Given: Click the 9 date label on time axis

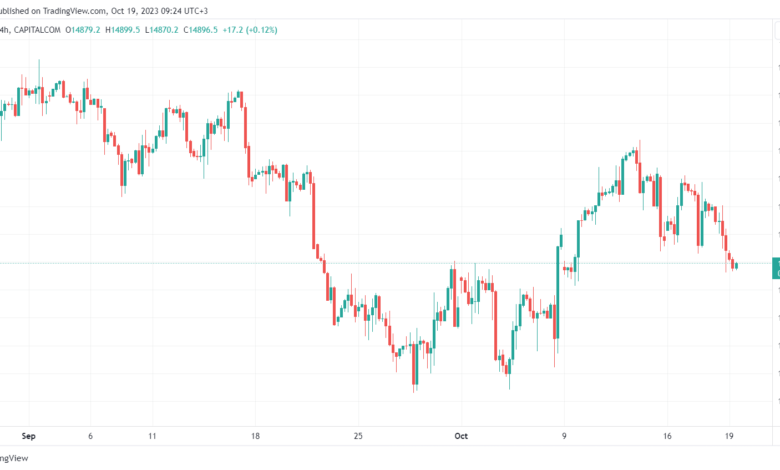Looking at the screenshot, I should tap(564, 436).
